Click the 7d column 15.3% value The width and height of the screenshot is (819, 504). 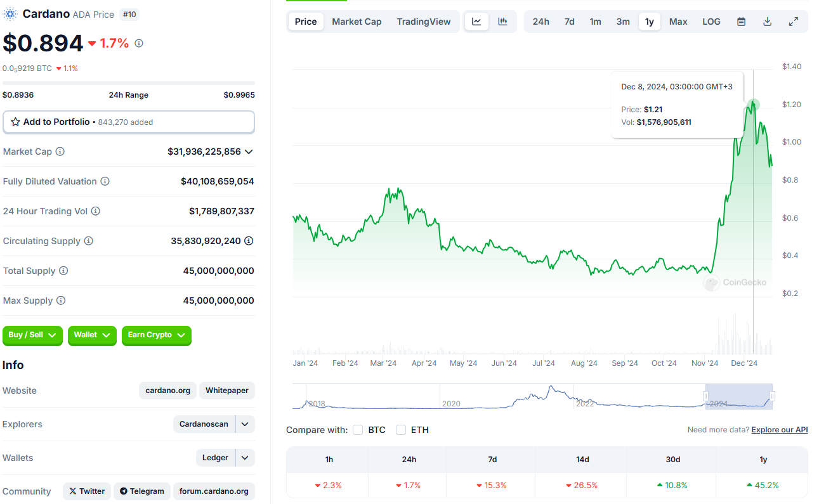491,485
